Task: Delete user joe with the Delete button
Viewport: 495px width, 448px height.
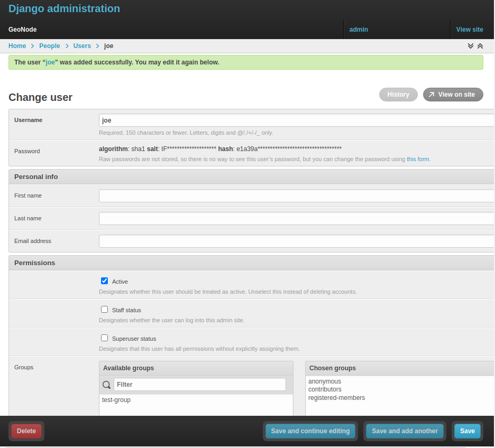Action: tap(26, 431)
